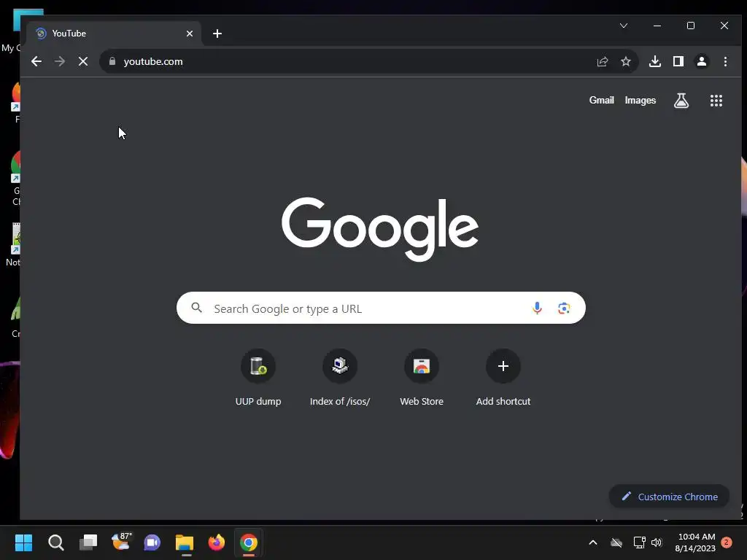The height and width of the screenshot is (560, 747).
Task: Click Customize Chrome button
Action: point(670,497)
